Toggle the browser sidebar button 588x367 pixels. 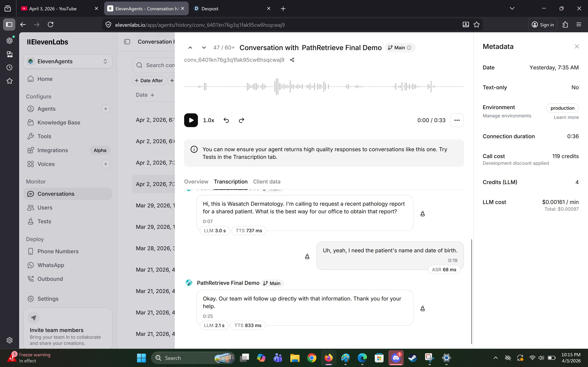(x=9, y=24)
